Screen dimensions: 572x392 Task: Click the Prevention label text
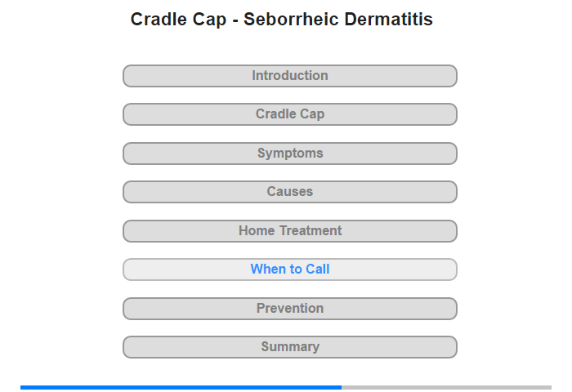click(289, 308)
